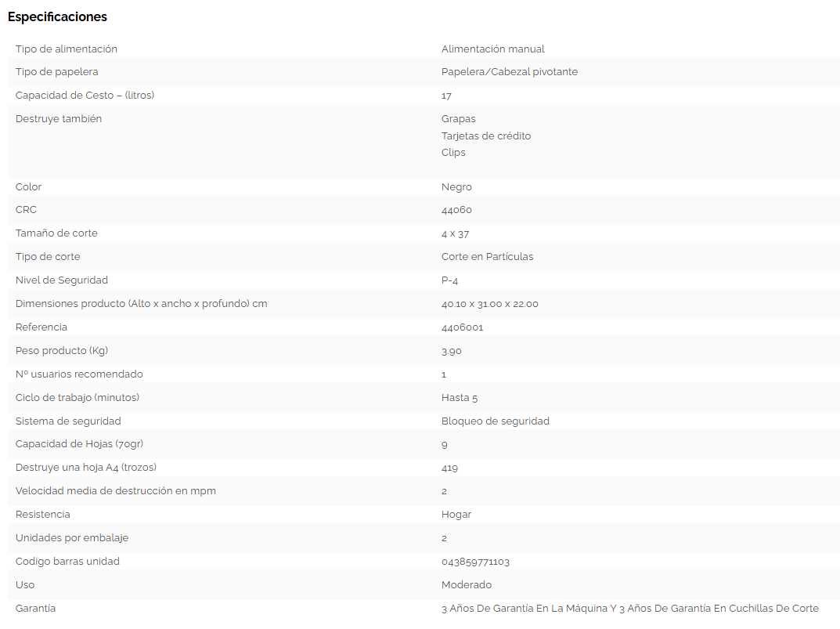
Task: Select the Papelera/Cabezal pivotante value
Action: click(509, 72)
